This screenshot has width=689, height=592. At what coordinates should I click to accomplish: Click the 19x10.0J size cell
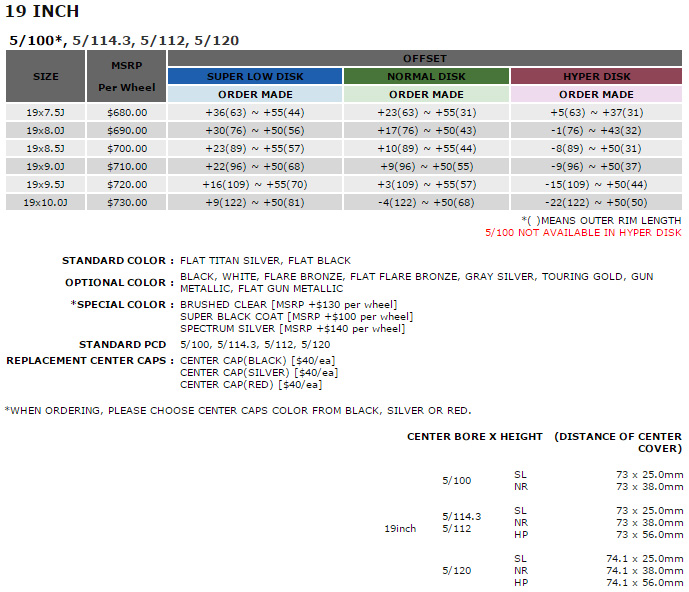coord(46,203)
